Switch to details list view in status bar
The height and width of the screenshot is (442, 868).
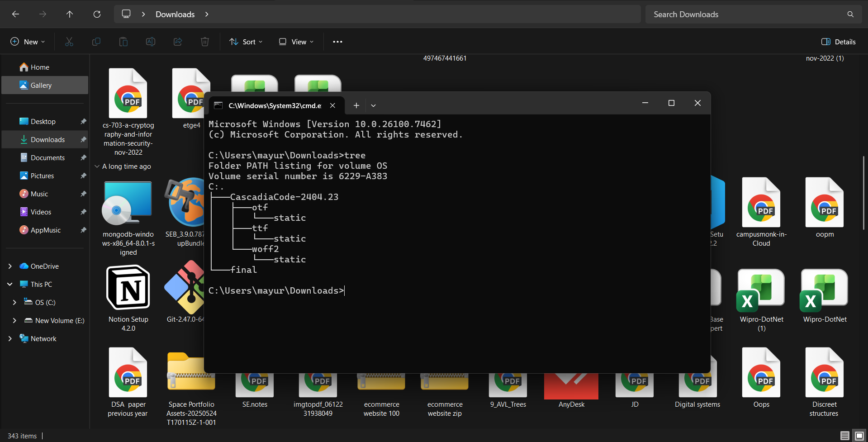pyautogui.click(x=844, y=436)
